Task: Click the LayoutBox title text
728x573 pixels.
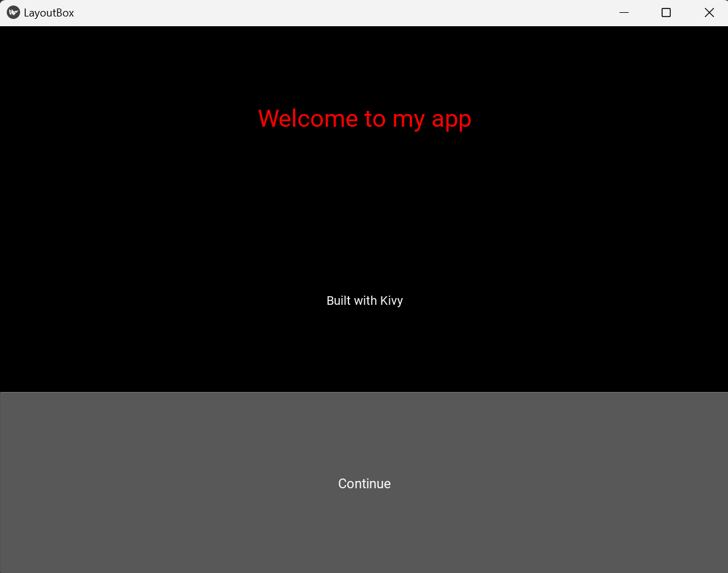Action: tap(49, 13)
